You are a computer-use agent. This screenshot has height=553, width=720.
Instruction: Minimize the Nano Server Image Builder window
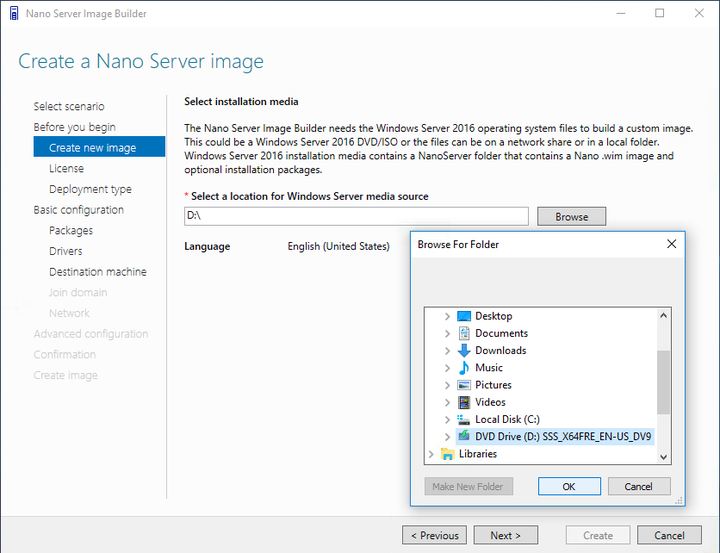(621, 13)
